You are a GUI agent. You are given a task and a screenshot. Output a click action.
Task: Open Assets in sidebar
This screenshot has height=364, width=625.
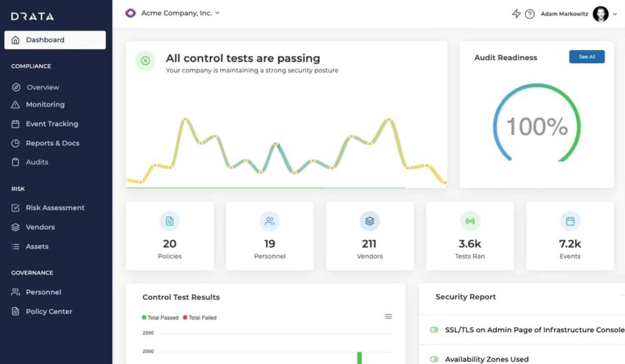coord(37,246)
